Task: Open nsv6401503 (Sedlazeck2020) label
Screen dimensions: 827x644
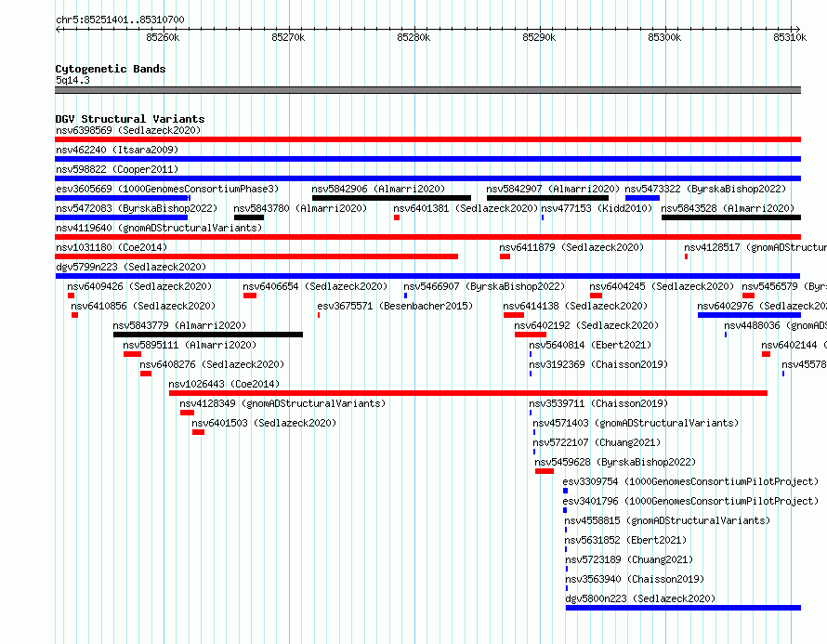Action: pyautogui.click(x=264, y=423)
